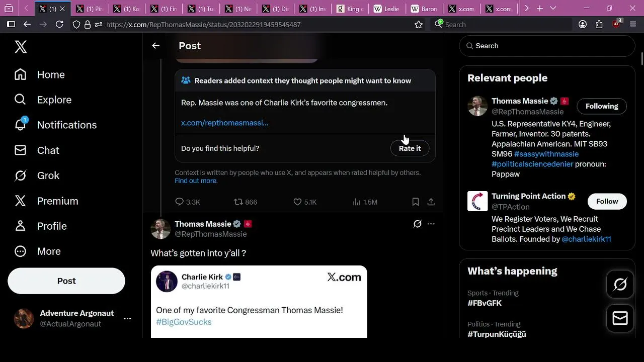The image size is (644, 362).
Task: Open Premium in the sidebar
Action: point(46,201)
